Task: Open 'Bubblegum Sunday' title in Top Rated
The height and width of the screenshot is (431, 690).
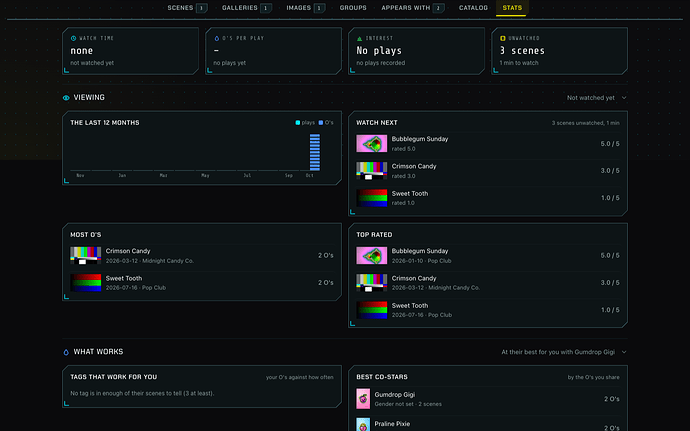Action: pos(420,251)
